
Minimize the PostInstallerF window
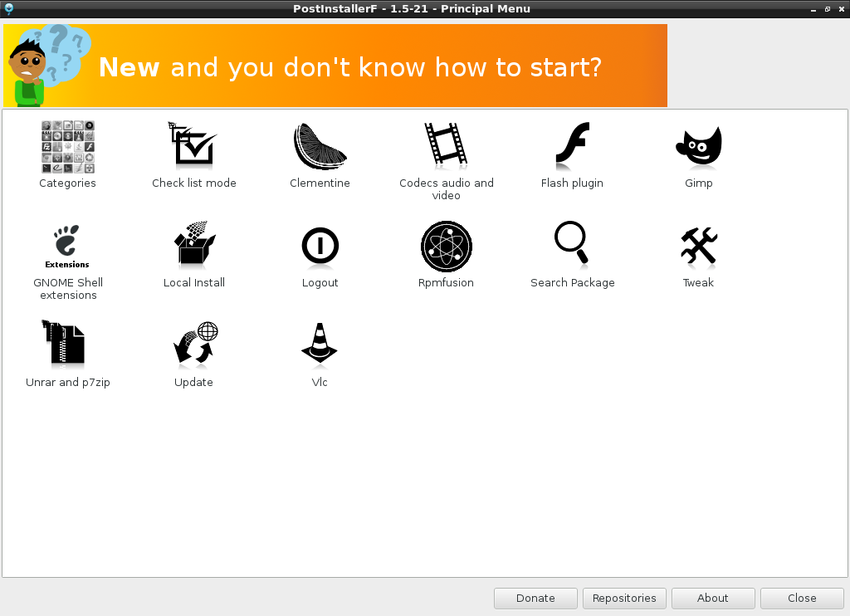tap(813, 9)
